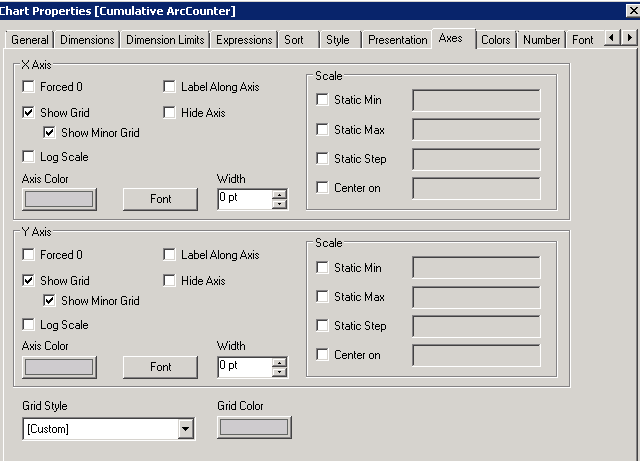Enable Label Along Axis for Y Axis

coord(169,255)
